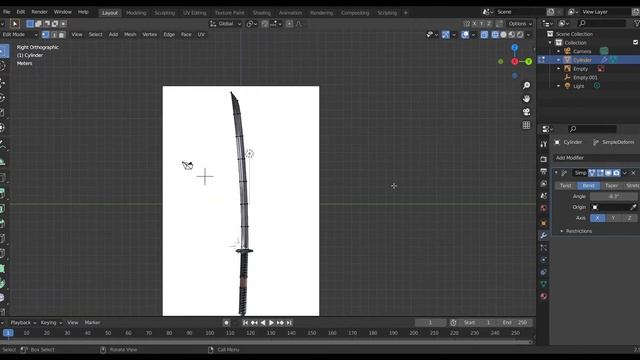
Task: Open the Keying dropdown
Action: tap(51, 323)
